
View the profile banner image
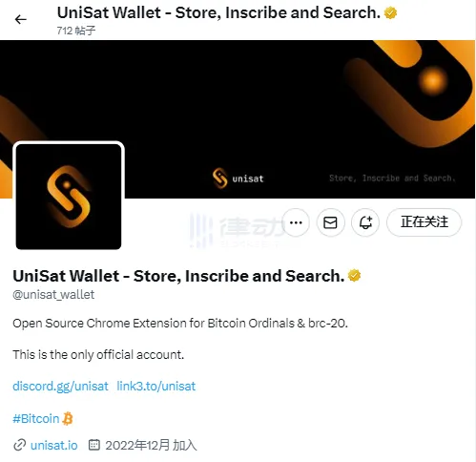238,119
